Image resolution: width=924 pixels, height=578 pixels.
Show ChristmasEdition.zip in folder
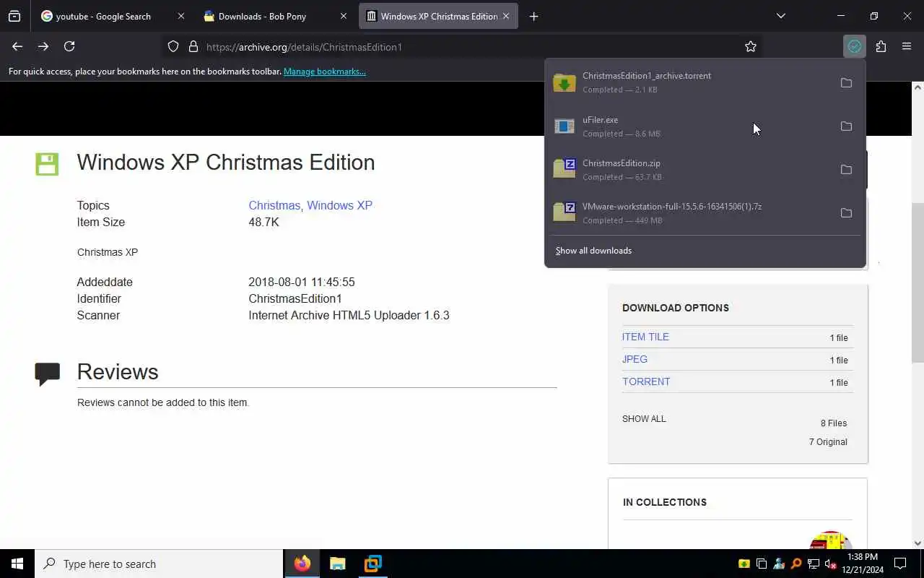tap(846, 169)
